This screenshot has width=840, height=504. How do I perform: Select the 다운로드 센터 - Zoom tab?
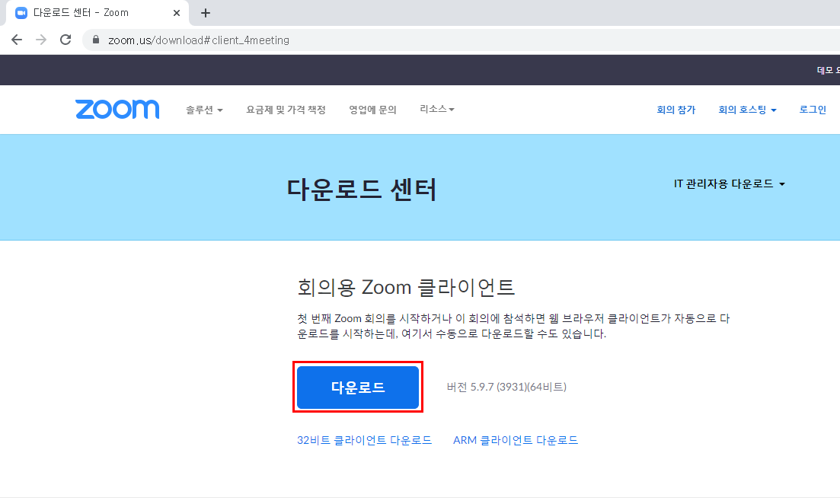97,13
